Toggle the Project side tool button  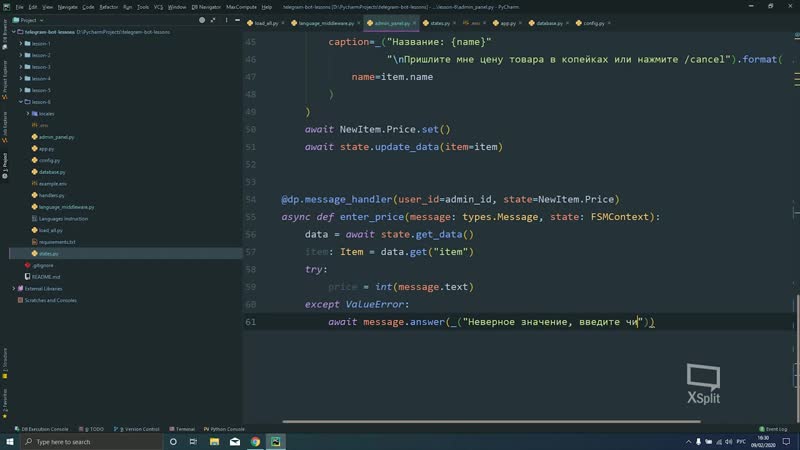tap(5, 166)
